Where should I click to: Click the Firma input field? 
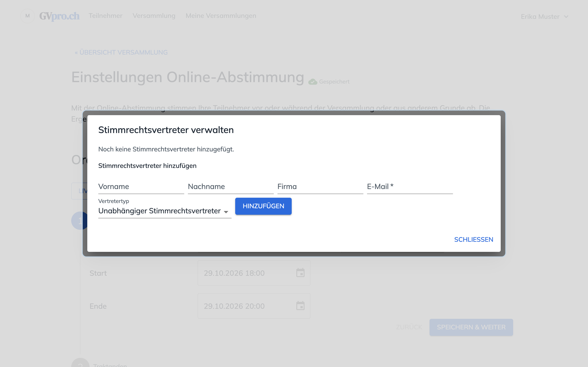coord(320,186)
